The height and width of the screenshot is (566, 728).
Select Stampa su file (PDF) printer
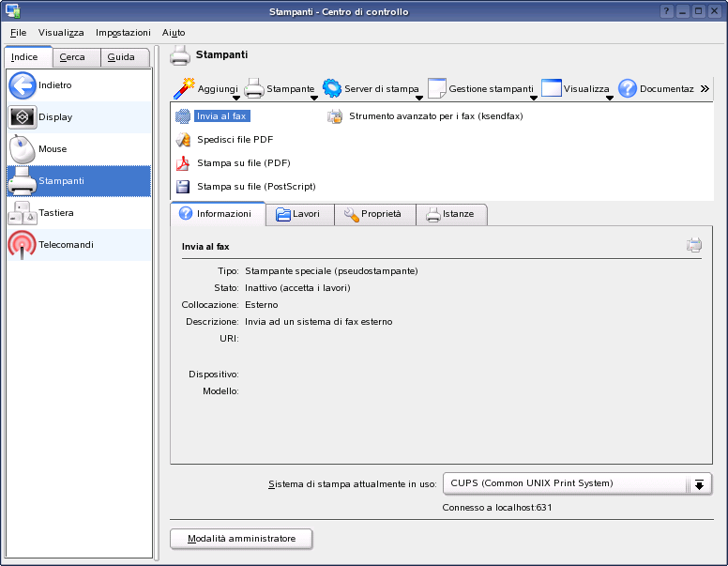[x=243, y=163]
